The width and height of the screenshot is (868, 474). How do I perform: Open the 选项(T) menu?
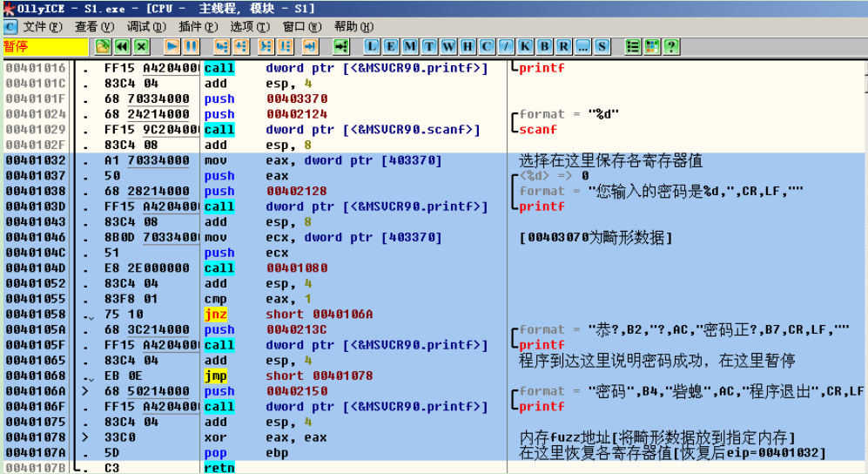click(250, 27)
